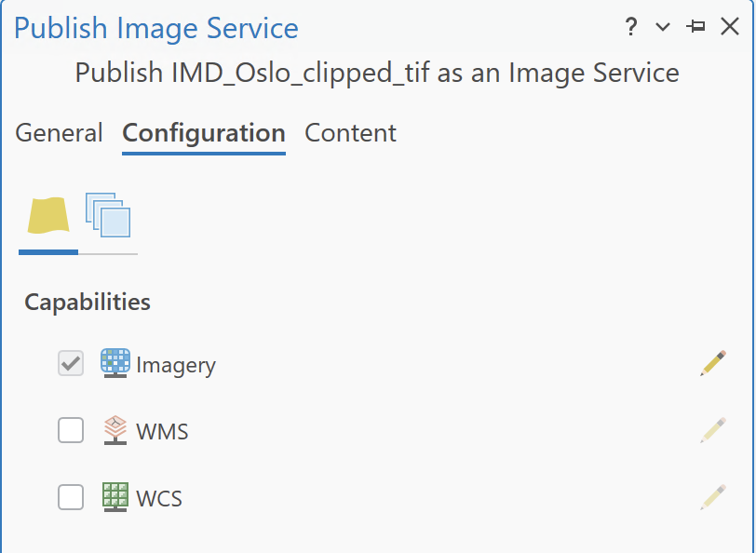This screenshot has height=553, width=756.
Task: Edit Imagery properties with pencil icon
Action: pos(713,363)
